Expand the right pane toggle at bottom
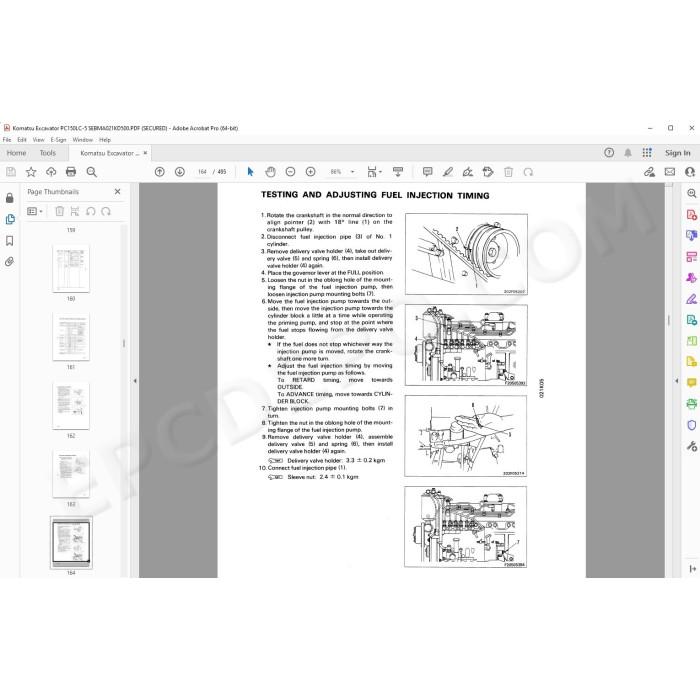Viewport: 700px width, 700px height. pyautogui.click(x=692, y=569)
